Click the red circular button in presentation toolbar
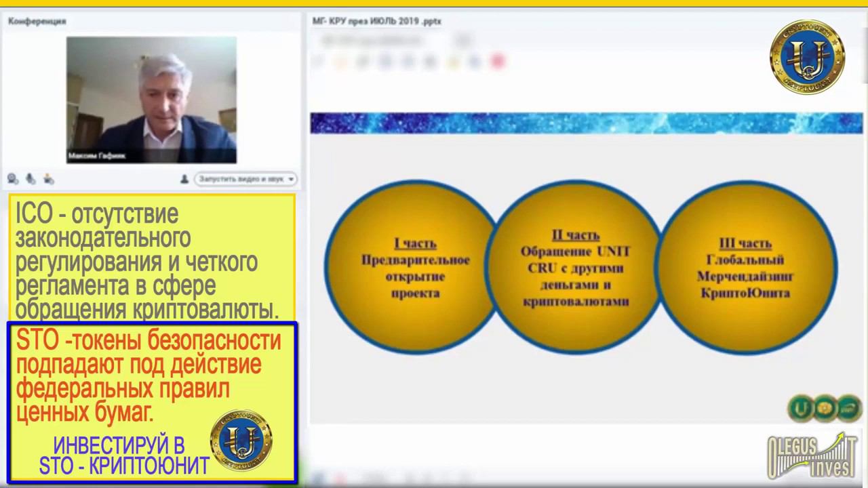 tap(498, 62)
